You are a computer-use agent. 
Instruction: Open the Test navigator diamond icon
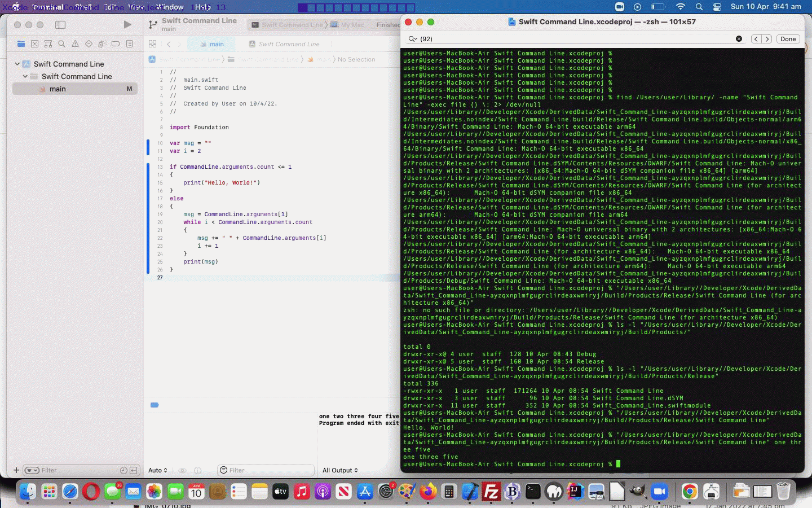tap(89, 43)
